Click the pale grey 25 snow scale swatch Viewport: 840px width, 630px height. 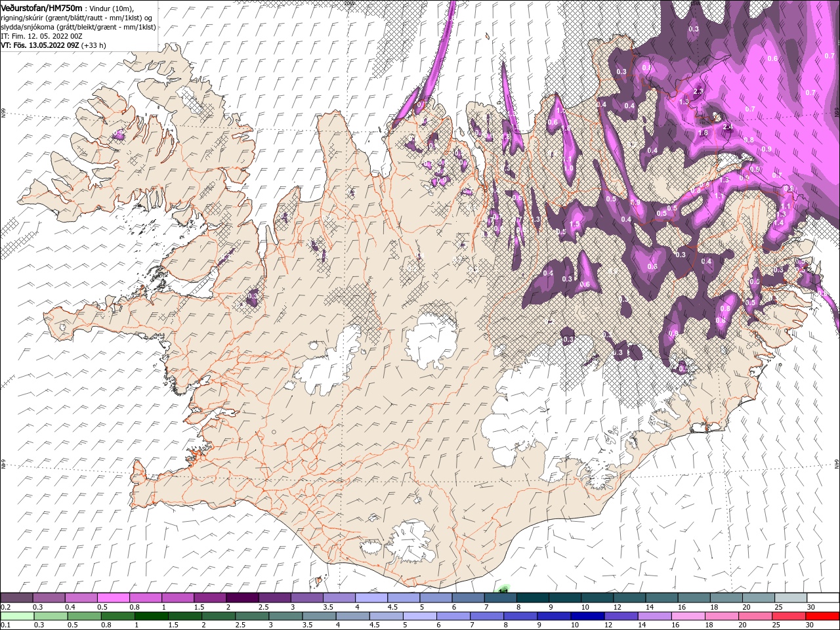pos(790,598)
